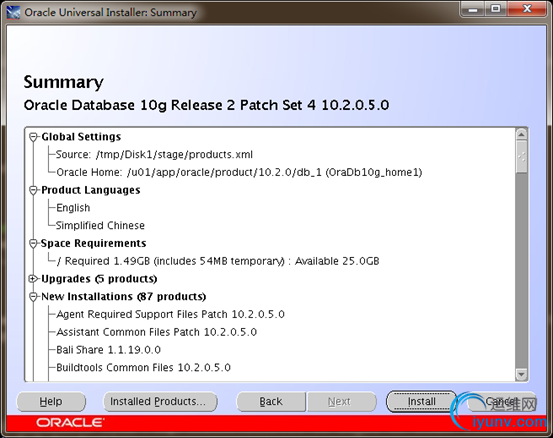Viewport: 553px width, 438px height.
Task: Select Bali Share 1.1.19.0.0 entry
Action: pos(108,350)
